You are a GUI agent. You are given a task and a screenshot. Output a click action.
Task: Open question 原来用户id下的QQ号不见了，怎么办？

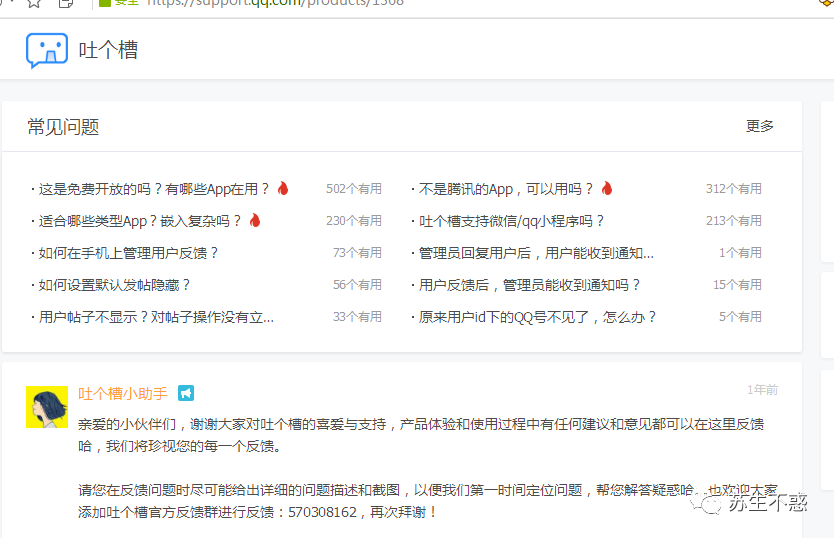point(537,317)
